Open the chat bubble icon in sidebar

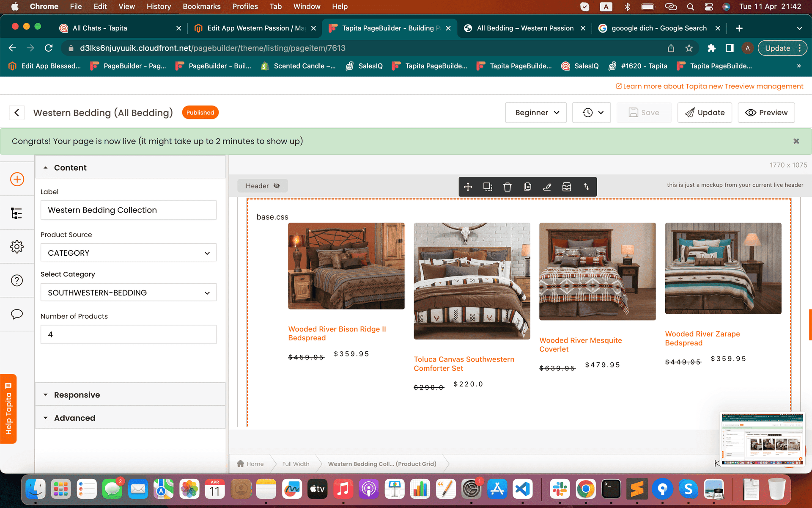click(x=17, y=314)
